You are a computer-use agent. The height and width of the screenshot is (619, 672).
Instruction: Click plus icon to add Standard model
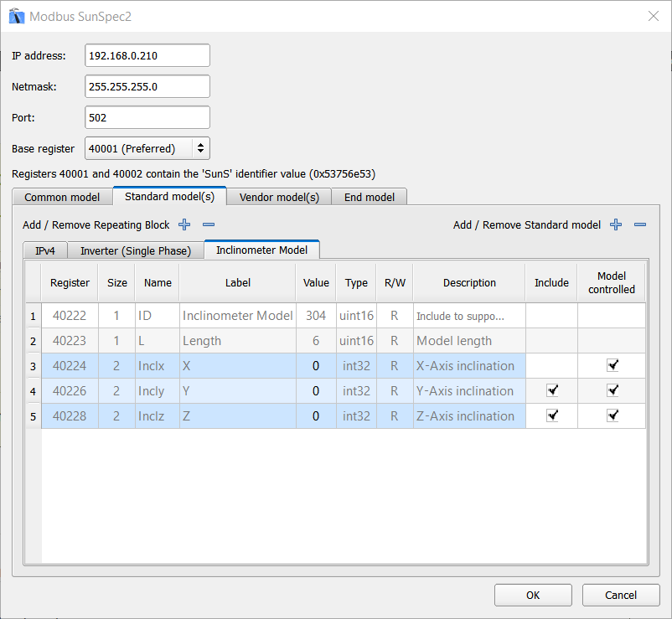[x=616, y=224]
